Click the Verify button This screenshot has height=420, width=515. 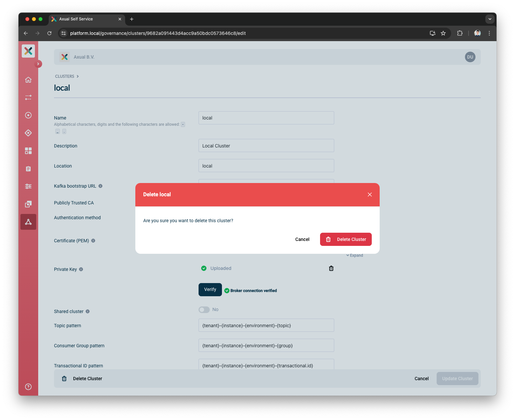[210, 290]
